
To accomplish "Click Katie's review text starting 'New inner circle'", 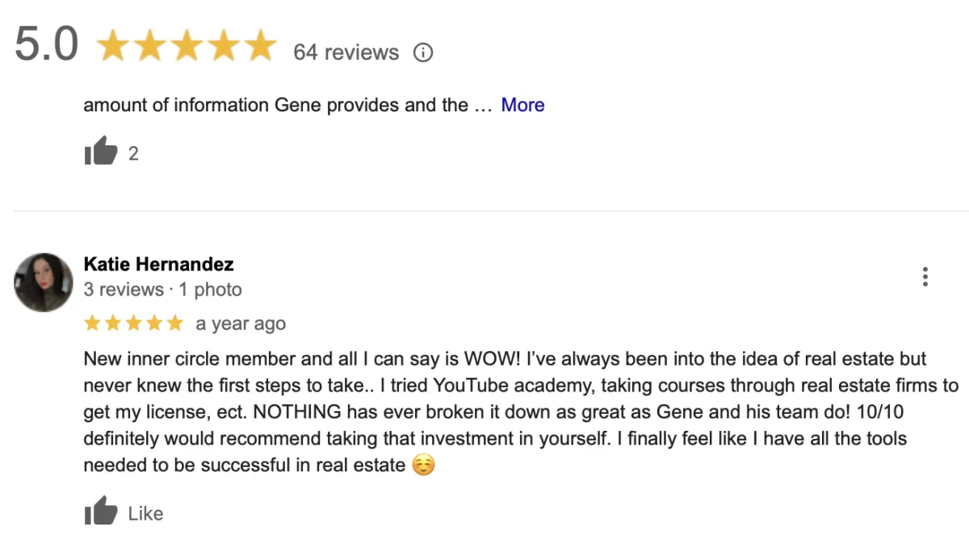I will tap(521, 412).
